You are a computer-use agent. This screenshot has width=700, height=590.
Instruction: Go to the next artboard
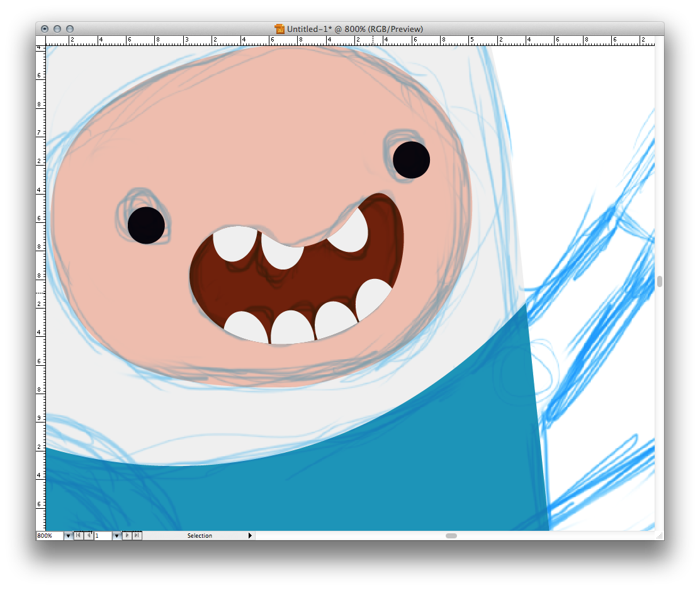pyautogui.click(x=127, y=536)
